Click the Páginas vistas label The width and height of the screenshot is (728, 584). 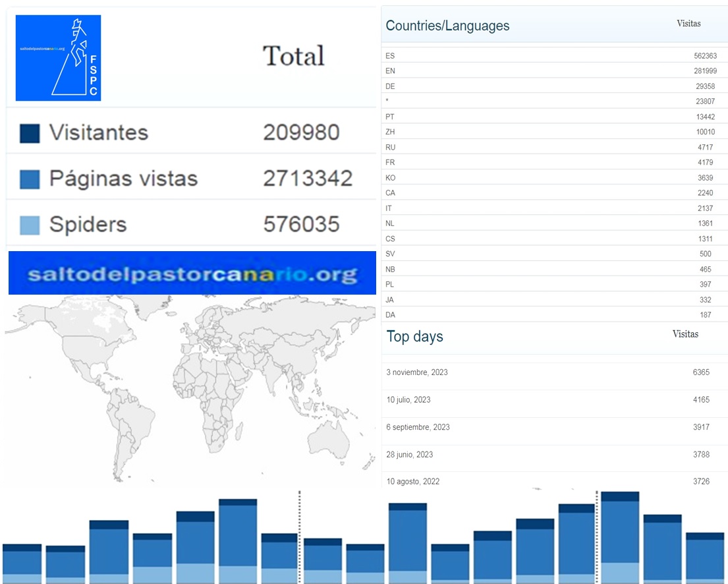coord(123,179)
